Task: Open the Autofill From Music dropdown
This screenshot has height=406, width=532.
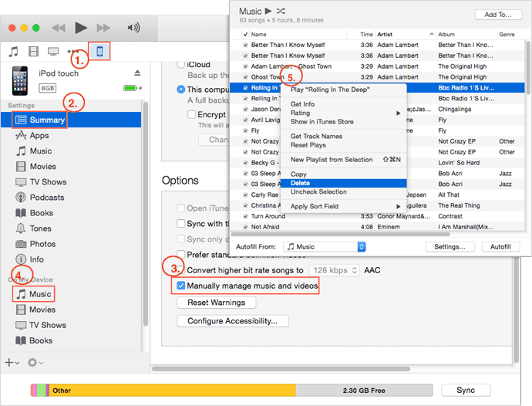Action: point(325,247)
